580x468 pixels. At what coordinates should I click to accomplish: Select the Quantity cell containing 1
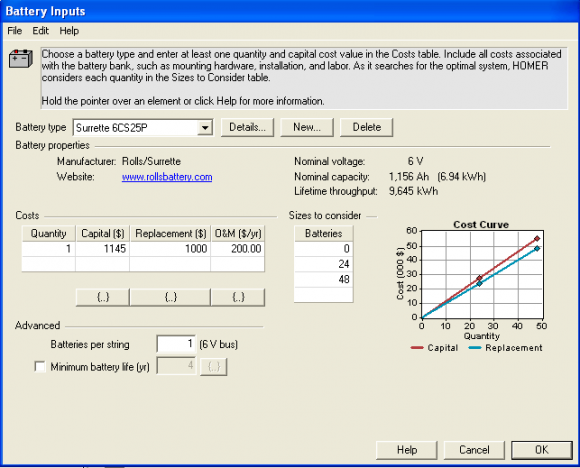click(48, 249)
